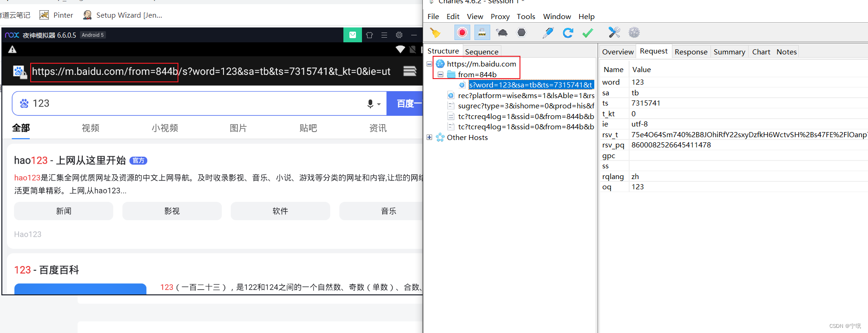
Task: Select the rec?platform=wise request entry
Action: [526, 95]
